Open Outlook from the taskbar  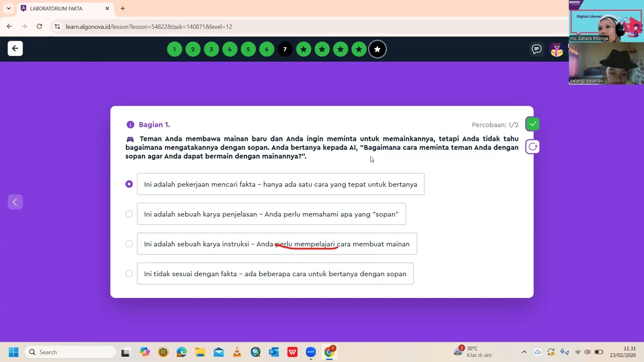pos(274,352)
